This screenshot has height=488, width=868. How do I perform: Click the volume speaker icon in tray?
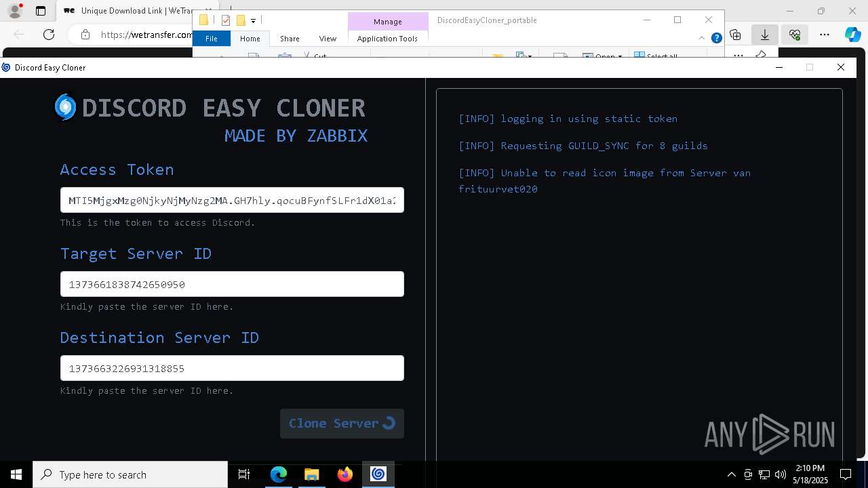(780, 474)
